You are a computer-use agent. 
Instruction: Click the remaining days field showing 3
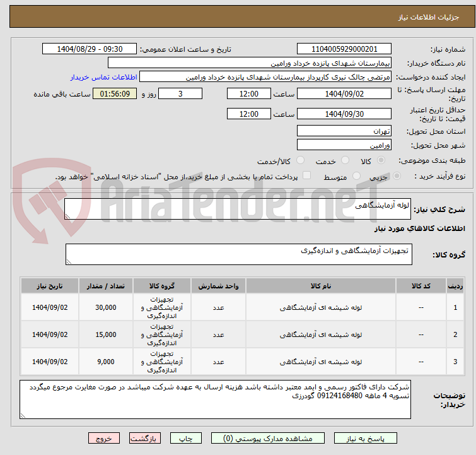pos(180,93)
